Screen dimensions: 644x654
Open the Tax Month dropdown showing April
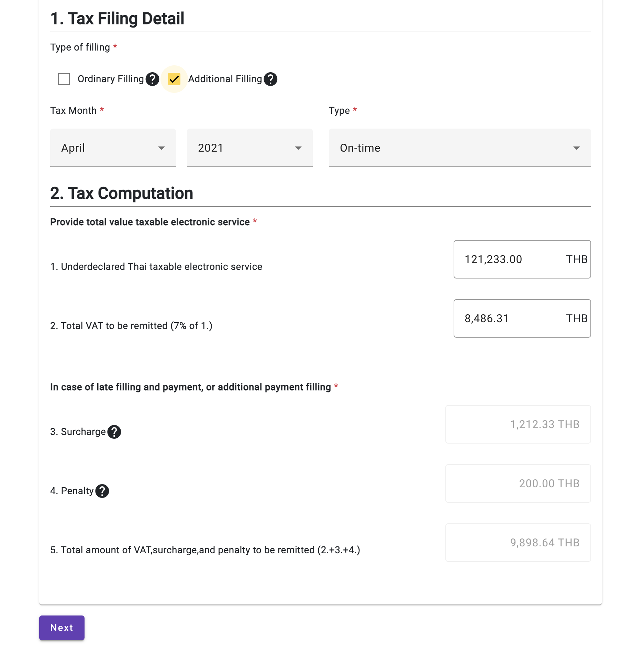[113, 148]
